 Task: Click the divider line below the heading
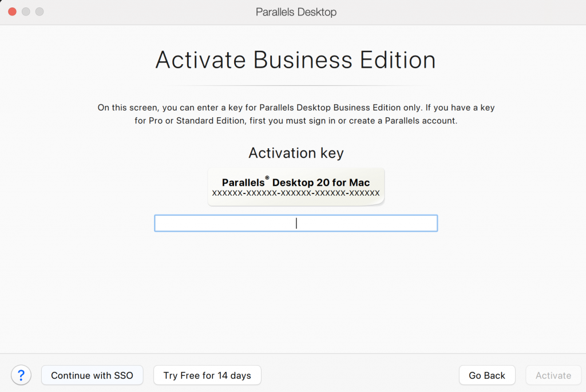point(296,86)
